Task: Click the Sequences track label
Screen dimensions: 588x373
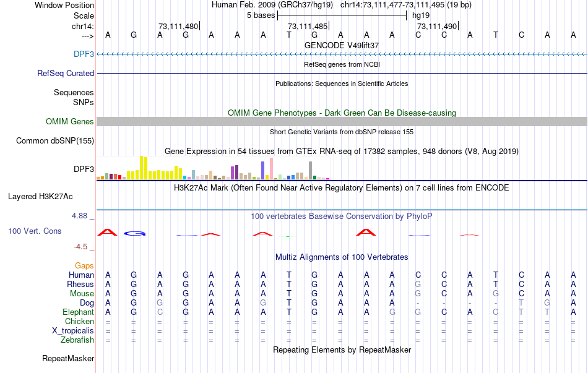Action: (74, 92)
